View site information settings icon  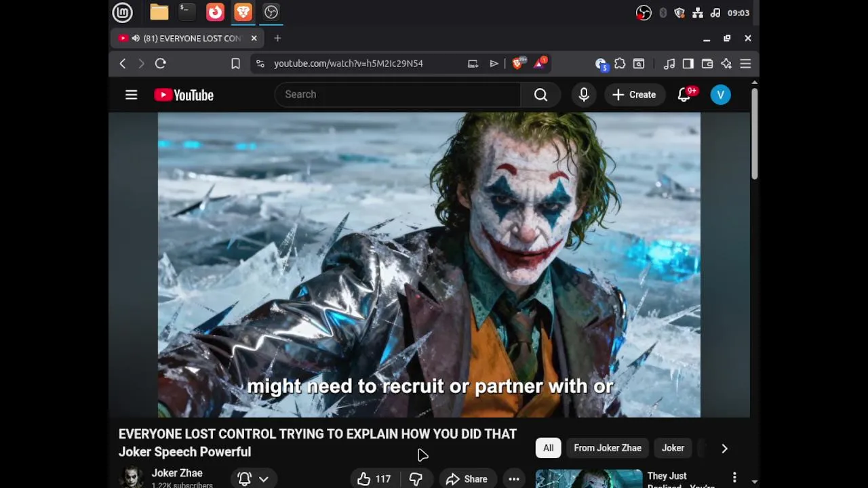click(260, 64)
